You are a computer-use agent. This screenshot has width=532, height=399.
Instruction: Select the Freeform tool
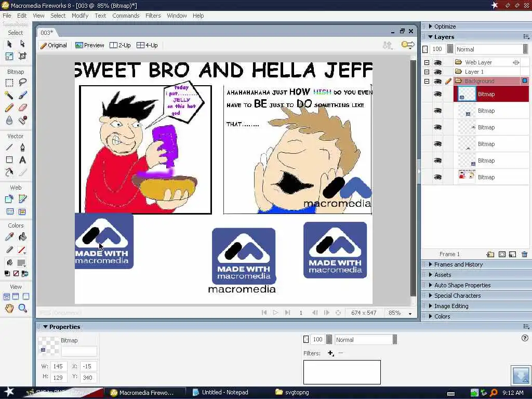tap(9, 172)
